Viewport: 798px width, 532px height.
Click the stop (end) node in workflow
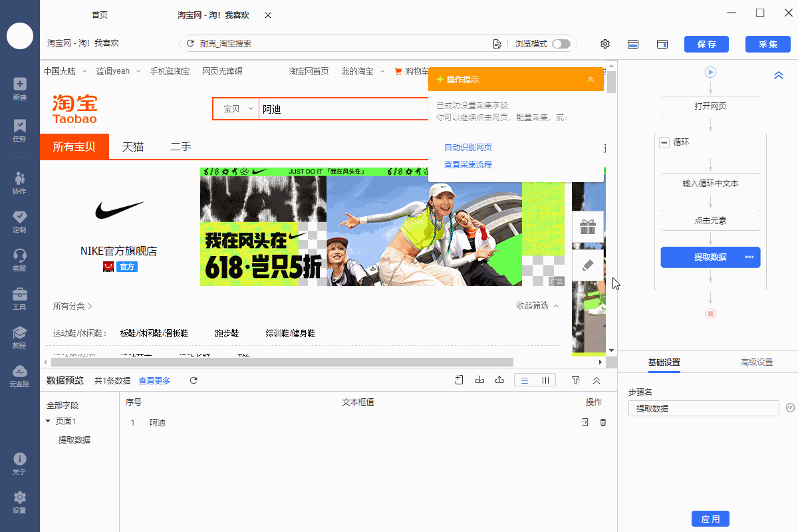711,314
